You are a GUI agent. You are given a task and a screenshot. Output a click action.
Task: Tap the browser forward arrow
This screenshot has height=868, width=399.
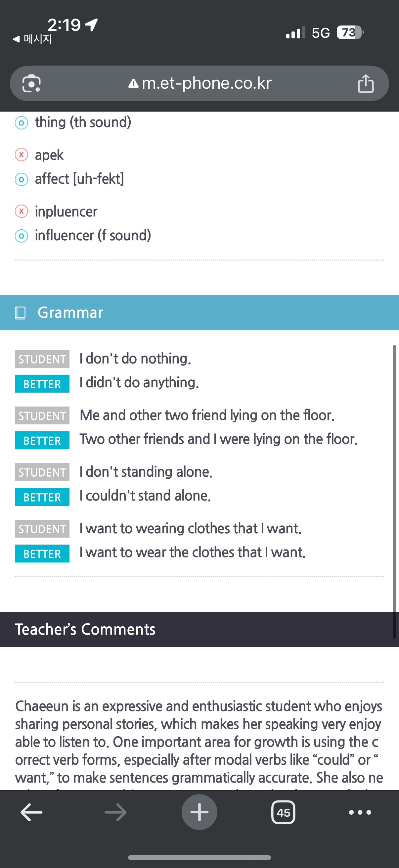(x=115, y=812)
